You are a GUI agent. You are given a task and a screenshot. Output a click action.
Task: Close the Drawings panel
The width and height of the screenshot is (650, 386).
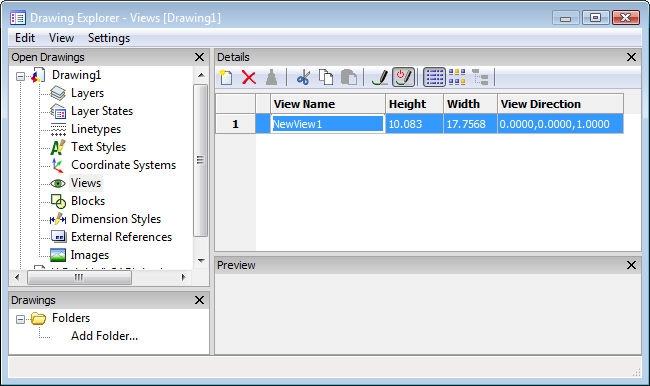click(199, 300)
